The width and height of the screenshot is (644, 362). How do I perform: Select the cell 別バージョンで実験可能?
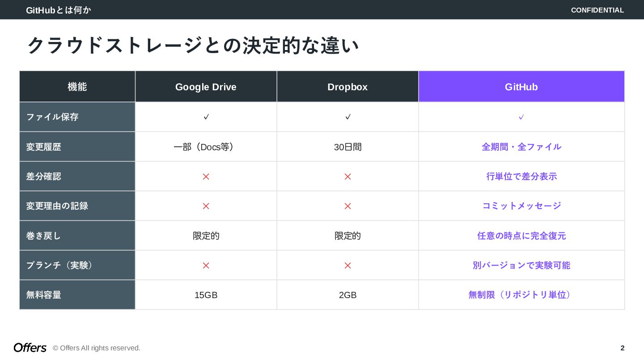521,265
